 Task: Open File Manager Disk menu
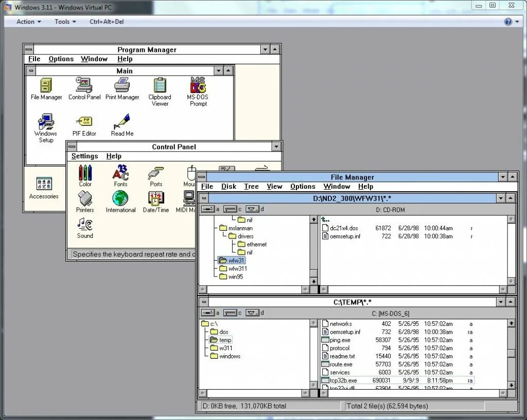tap(229, 187)
